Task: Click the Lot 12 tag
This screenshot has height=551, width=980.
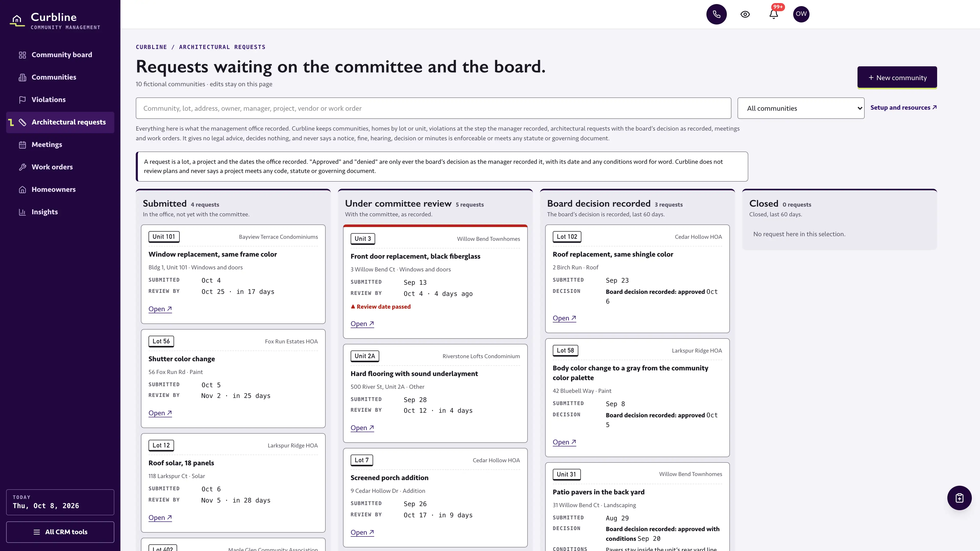Action: (161, 445)
